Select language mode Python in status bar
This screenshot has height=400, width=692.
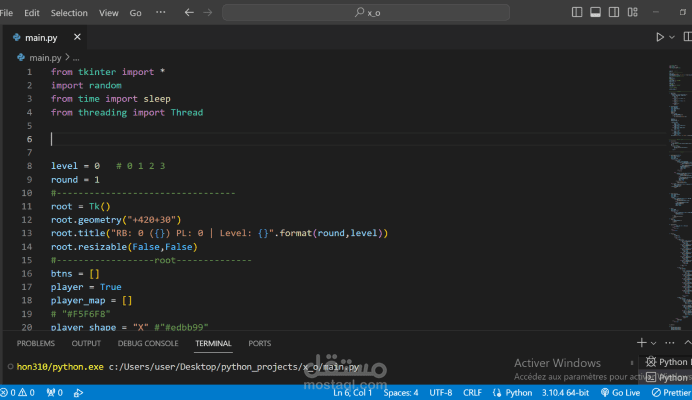tap(513, 392)
